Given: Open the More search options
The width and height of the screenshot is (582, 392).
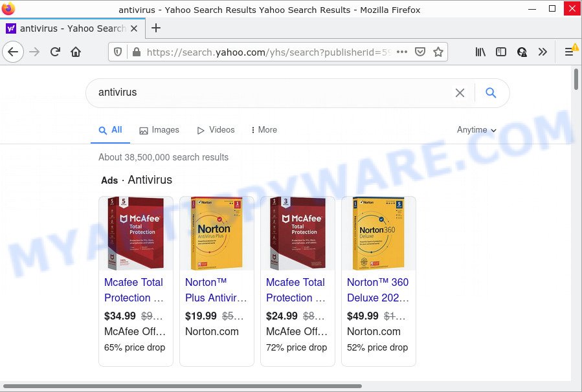Looking at the screenshot, I should 264,130.
